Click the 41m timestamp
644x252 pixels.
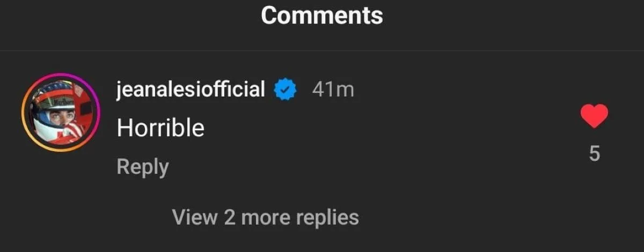pos(333,90)
